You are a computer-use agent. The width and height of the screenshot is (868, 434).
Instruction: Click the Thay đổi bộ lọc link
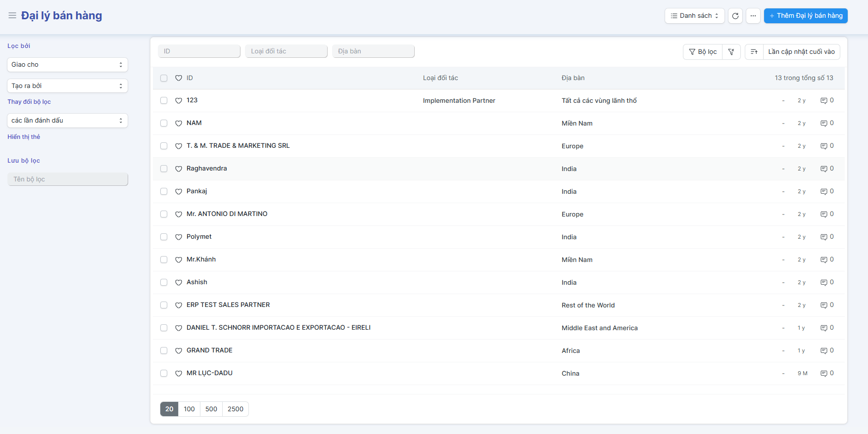(x=29, y=102)
